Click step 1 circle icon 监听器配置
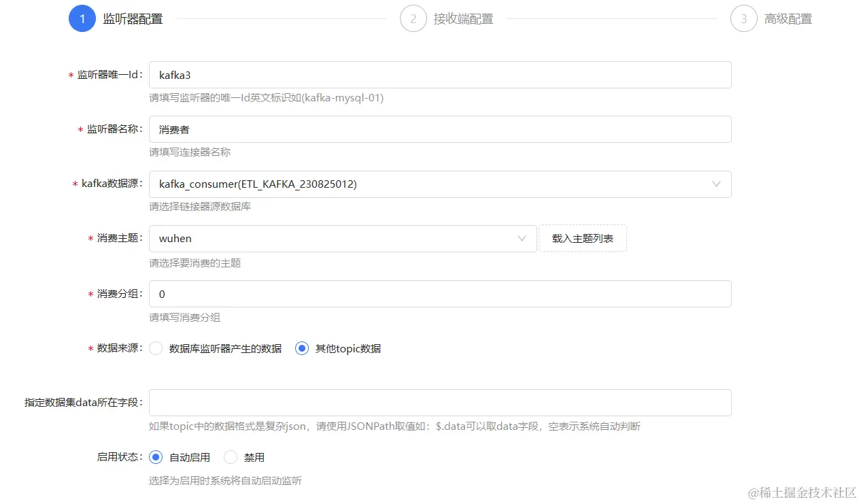This screenshot has height=504, width=861. pyautogui.click(x=82, y=19)
